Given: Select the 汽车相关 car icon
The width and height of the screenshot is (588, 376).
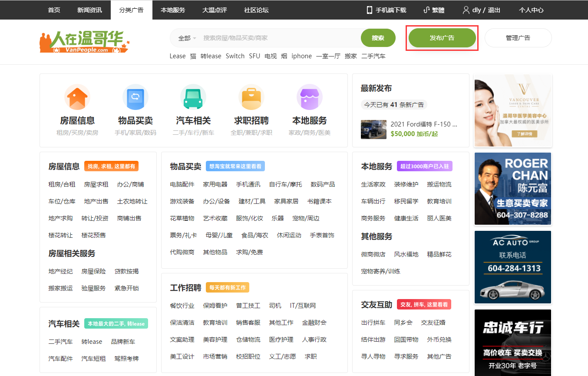Looking at the screenshot, I should pos(193,97).
